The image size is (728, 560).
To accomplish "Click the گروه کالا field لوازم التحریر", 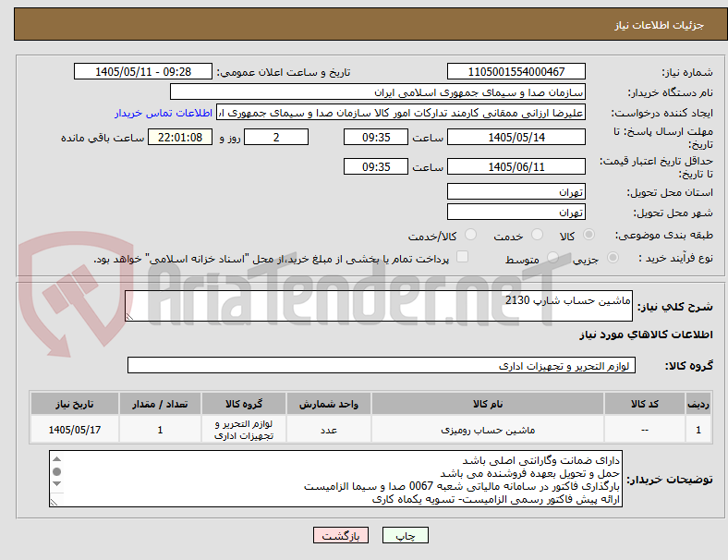I will click(382, 365).
